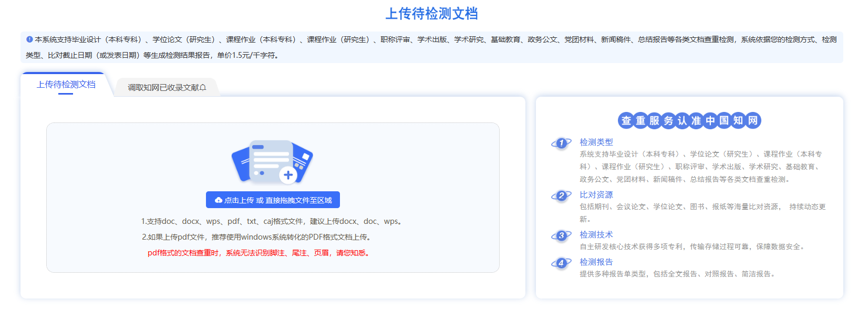Click number 4 badge beside 检测报告

[561, 263]
